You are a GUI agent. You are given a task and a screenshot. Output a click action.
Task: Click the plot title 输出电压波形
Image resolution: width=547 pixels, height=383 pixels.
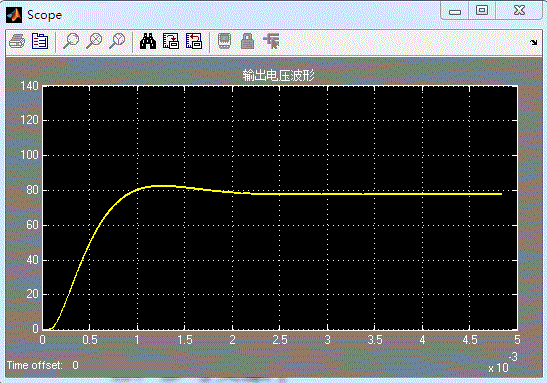(278, 75)
